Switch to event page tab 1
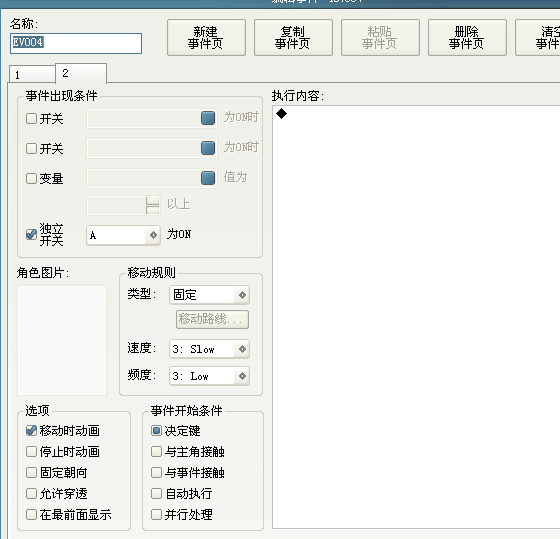The height and width of the screenshot is (539, 560). (32, 75)
